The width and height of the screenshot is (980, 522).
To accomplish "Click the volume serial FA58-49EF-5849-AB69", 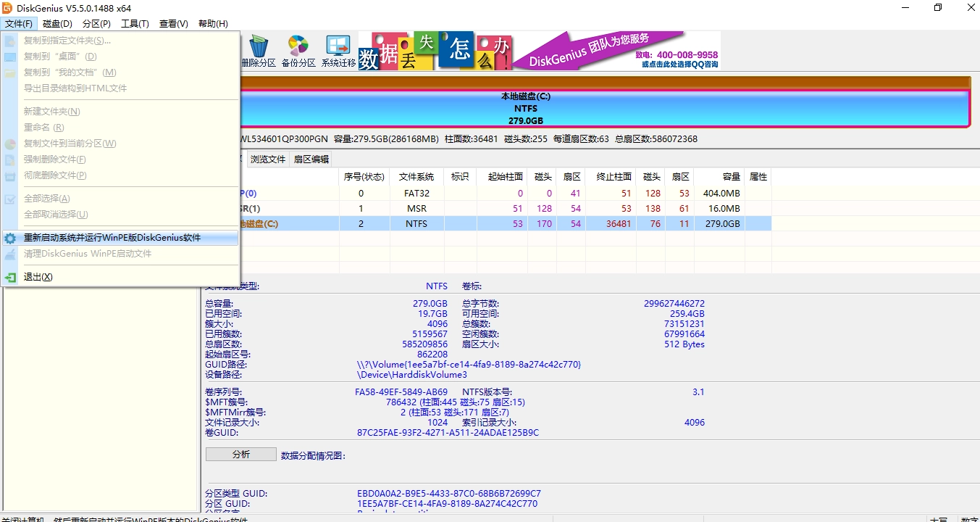I will click(401, 392).
